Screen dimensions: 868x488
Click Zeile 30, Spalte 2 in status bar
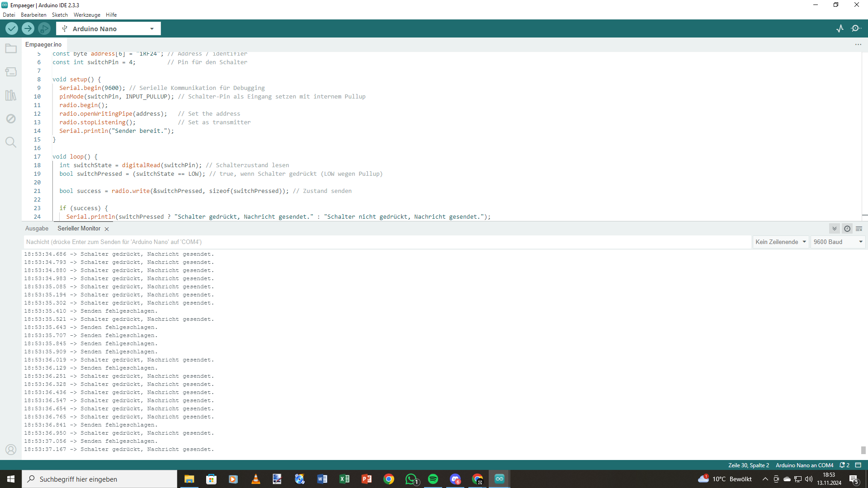[749, 465]
